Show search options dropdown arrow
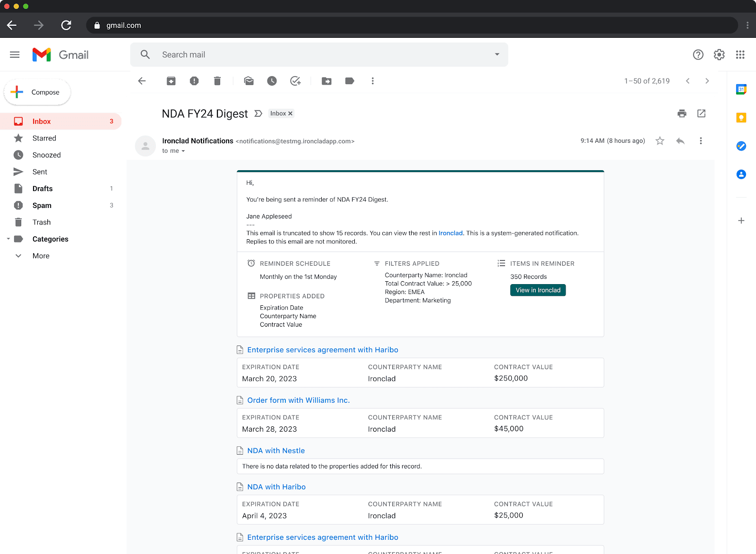The height and width of the screenshot is (554, 756). tap(497, 54)
